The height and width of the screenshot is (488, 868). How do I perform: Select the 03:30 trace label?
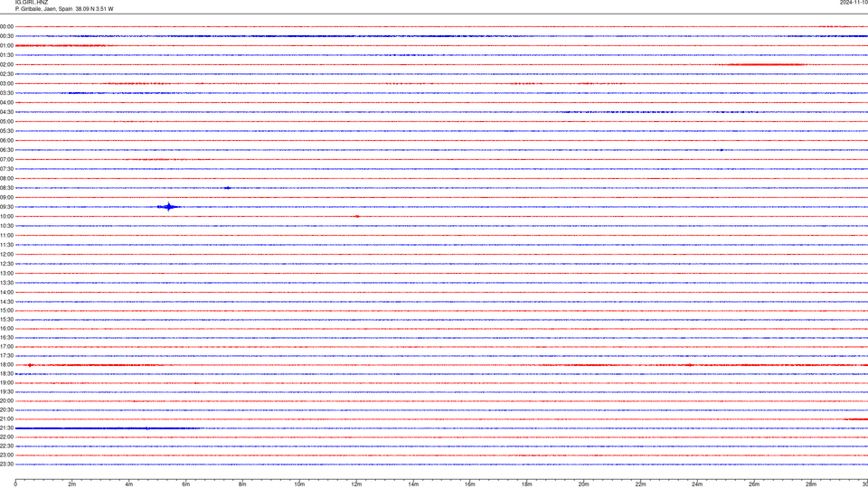(6, 93)
